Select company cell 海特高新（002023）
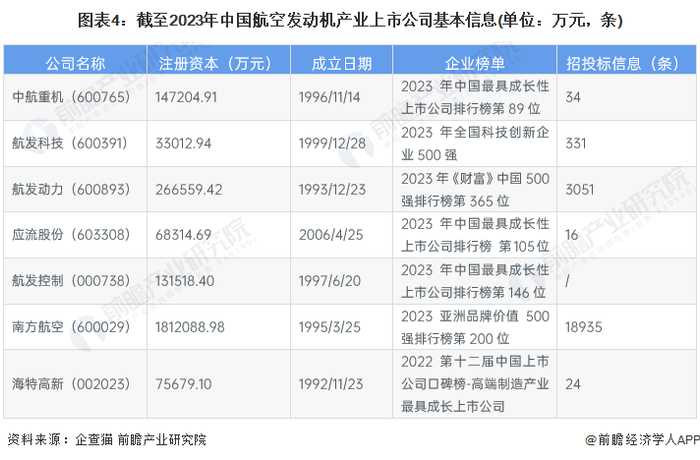 coord(71,384)
